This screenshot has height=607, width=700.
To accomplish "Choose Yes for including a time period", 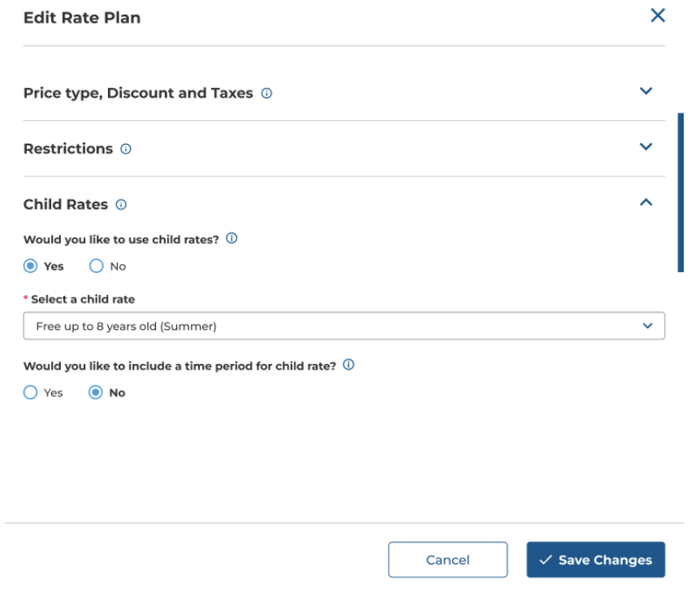I will pos(30,392).
